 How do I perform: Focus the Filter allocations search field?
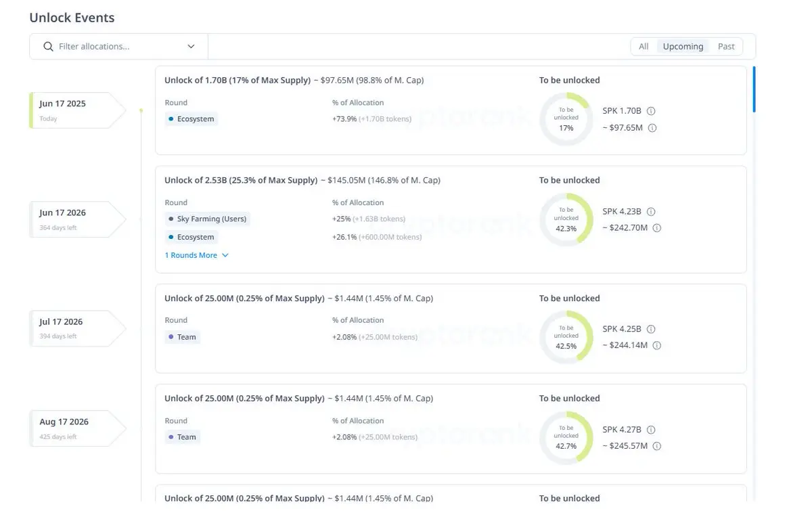click(x=119, y=47)
